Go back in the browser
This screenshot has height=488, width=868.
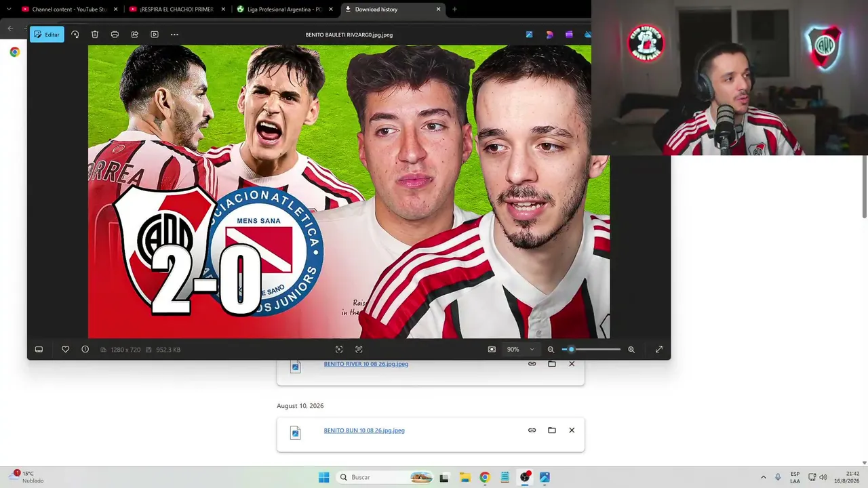click(10, 28)
